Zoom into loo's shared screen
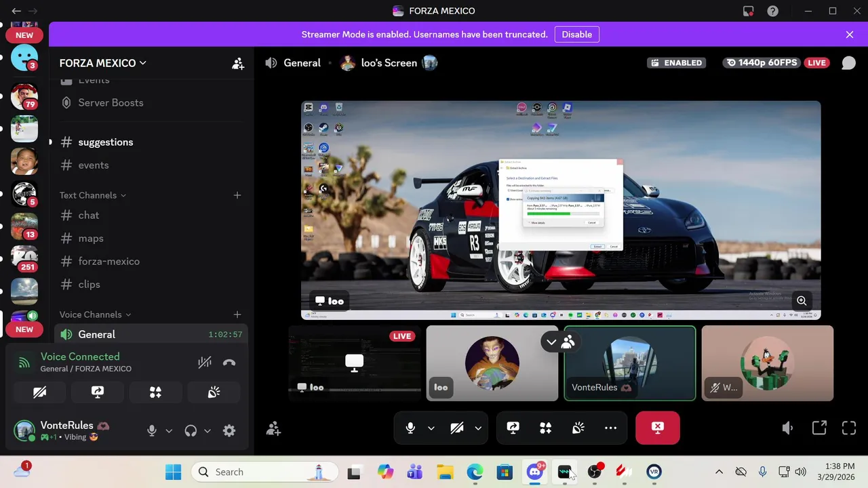 (802, 301)
